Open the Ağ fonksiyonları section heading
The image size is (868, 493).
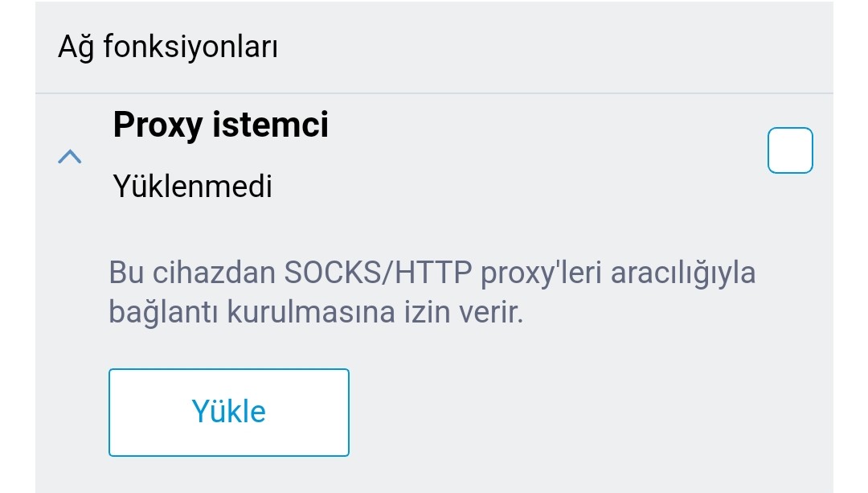(168, 47)
